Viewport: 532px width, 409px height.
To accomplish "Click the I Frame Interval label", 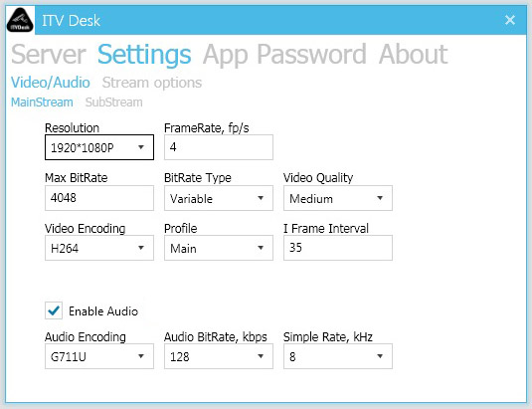I will (x=326, y=229).
